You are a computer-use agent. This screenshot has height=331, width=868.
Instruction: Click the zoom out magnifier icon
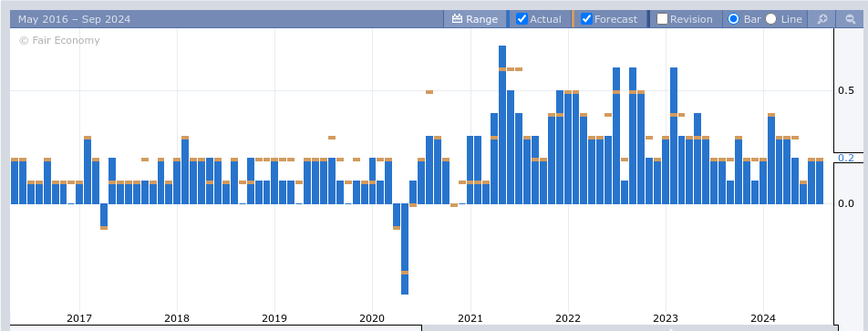(x=851, y=19)
